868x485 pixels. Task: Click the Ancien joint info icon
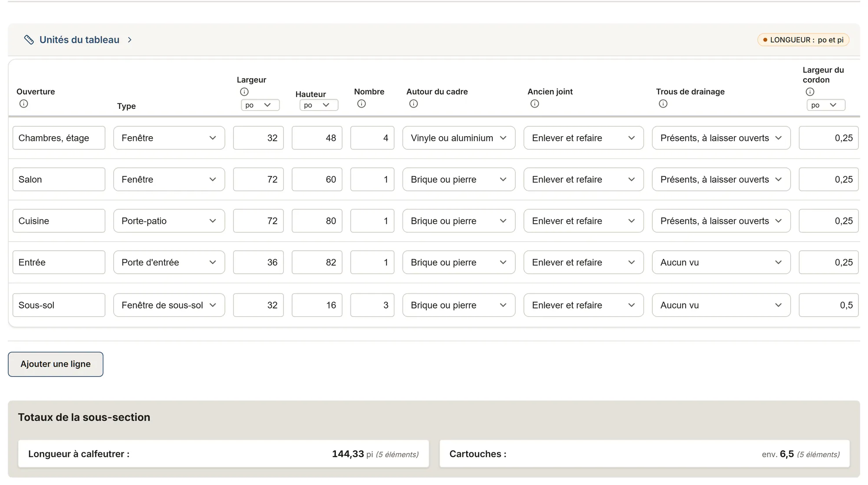tap(535, 104)
